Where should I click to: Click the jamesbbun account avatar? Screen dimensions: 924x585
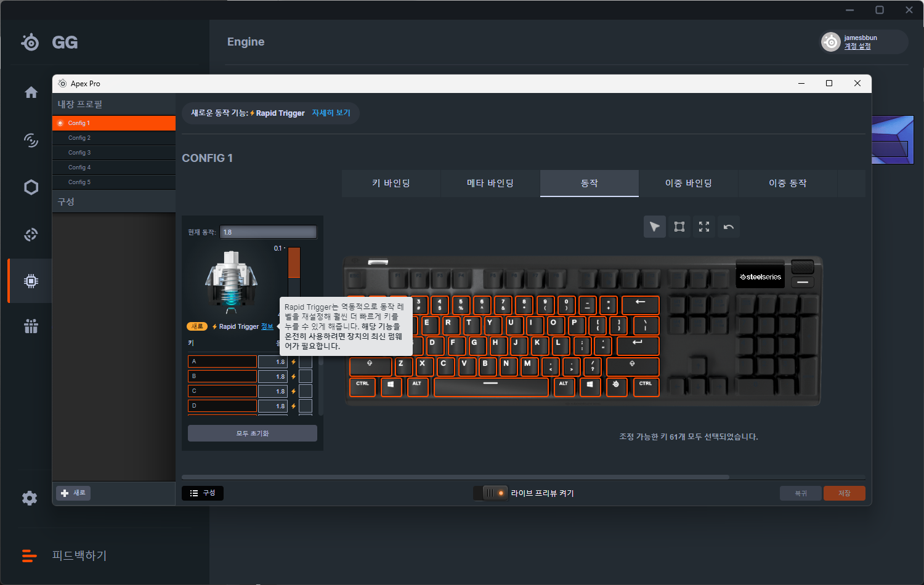pos(831,42)
